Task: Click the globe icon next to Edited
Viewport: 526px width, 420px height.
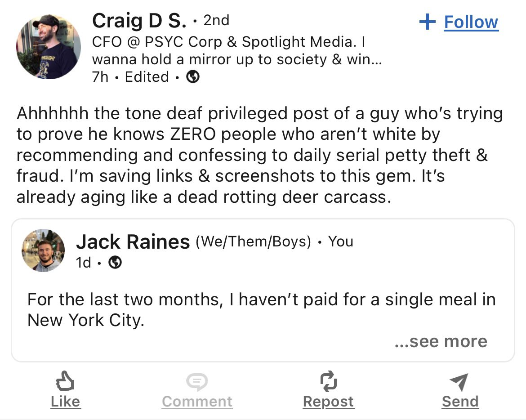Action: [193, 77]
